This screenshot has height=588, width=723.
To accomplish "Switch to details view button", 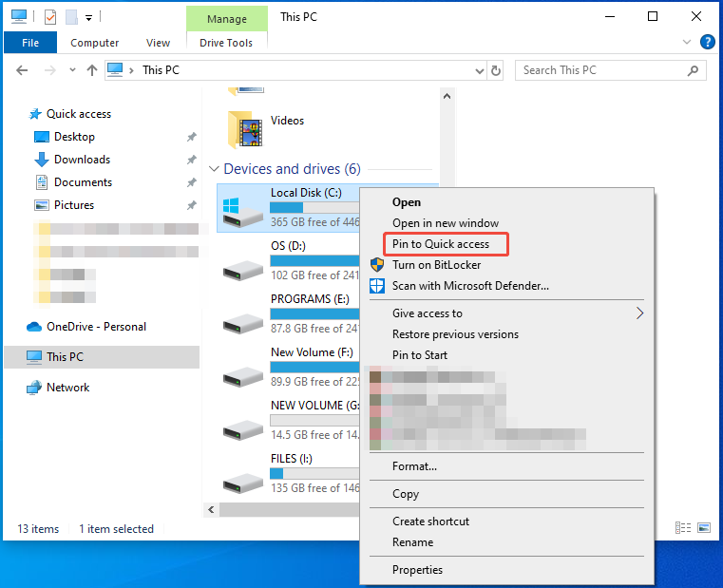I will click(683, 528).
